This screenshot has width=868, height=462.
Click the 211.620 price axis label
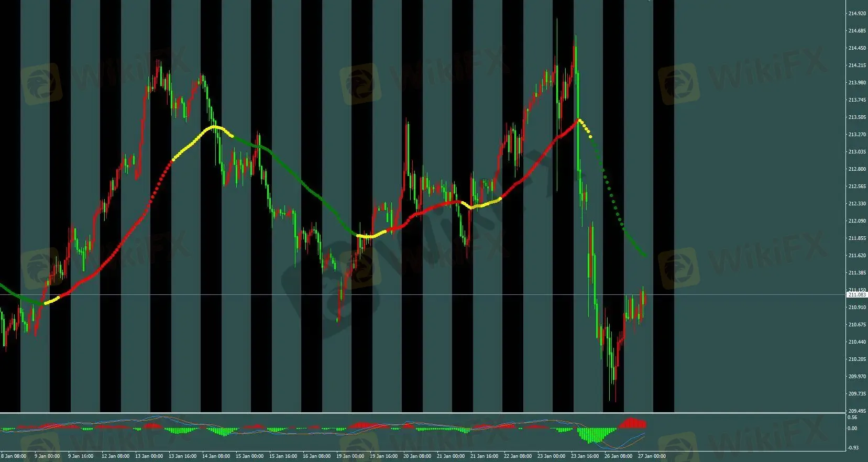(857, 256)
